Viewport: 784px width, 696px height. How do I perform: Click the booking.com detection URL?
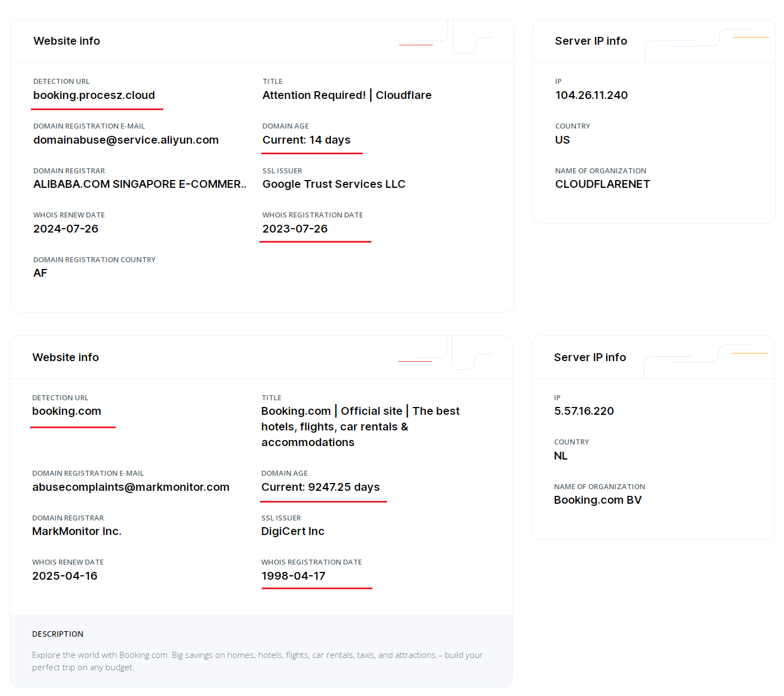pyautogui.click(x=67, y=411)
